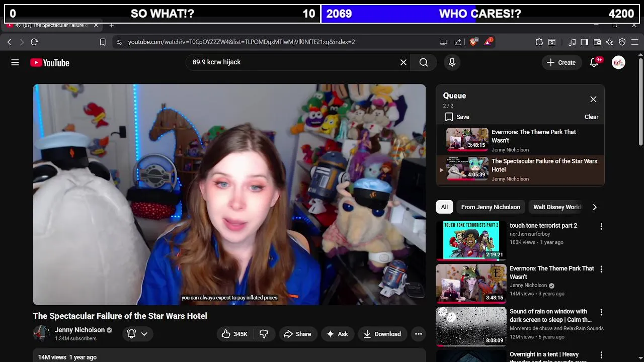Screen dimensions: 644x362
Task: Open touch tone terrorist part 2 thumbnail
Action: (471, 240)
